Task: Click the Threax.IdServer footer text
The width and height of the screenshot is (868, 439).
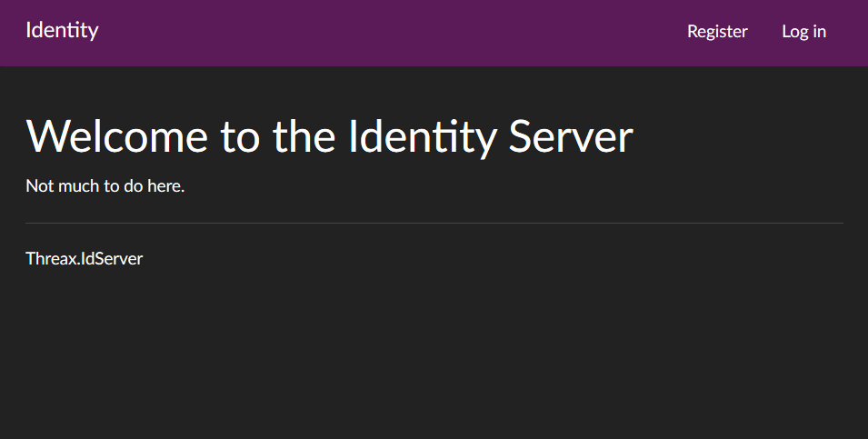Action: (85, 259)
